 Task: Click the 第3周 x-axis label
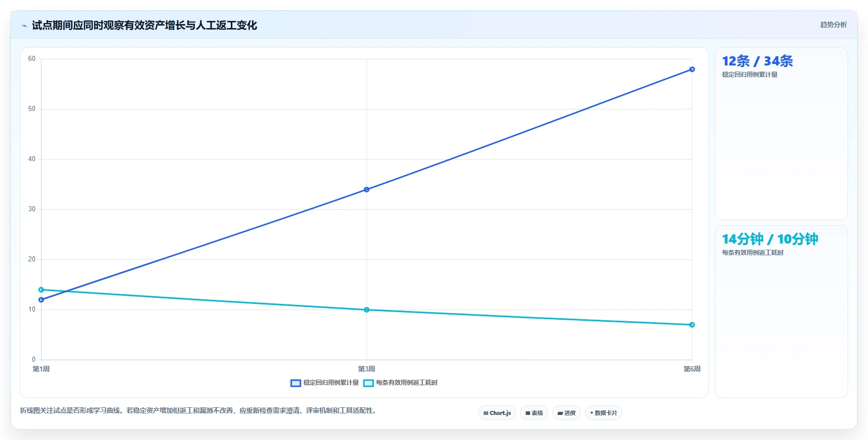click(x=366, y=369)
